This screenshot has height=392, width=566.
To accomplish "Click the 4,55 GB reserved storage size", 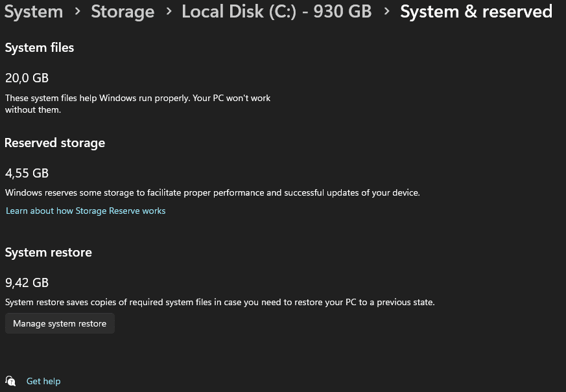I will [27, 173].
